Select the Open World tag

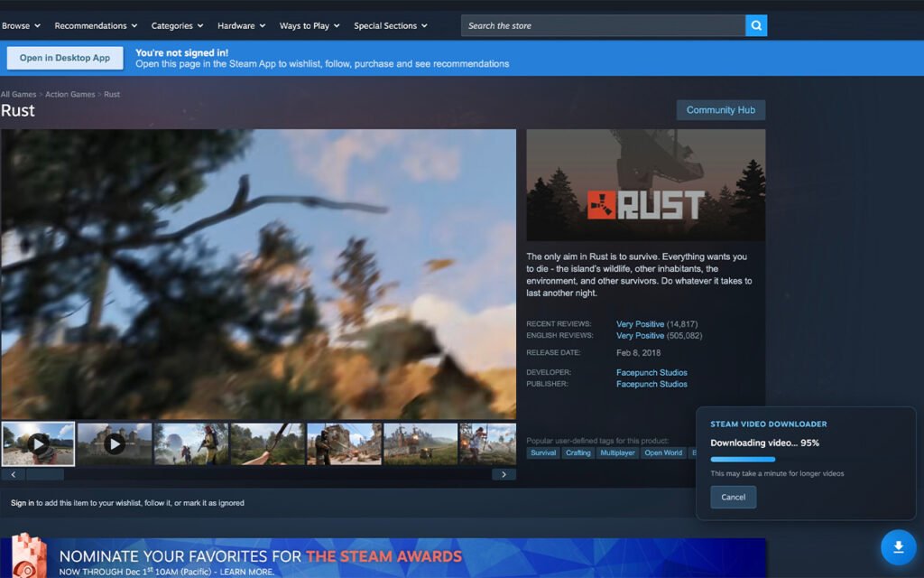click(x=663, y=453)
